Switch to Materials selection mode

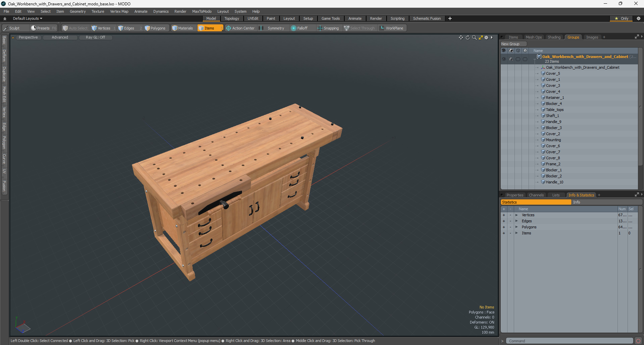tap(183, 28)
